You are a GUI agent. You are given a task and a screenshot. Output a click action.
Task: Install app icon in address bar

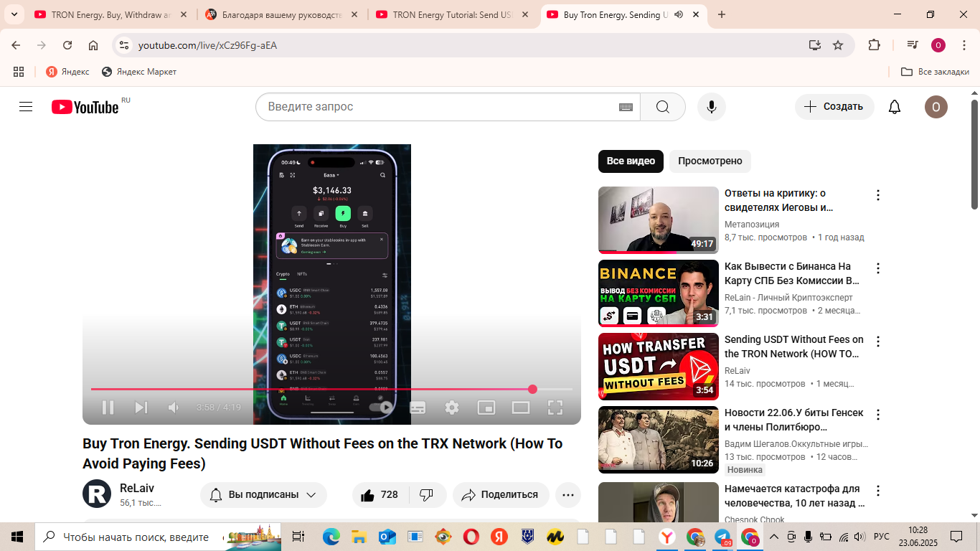pyautogui.click(x=814, y=45)
